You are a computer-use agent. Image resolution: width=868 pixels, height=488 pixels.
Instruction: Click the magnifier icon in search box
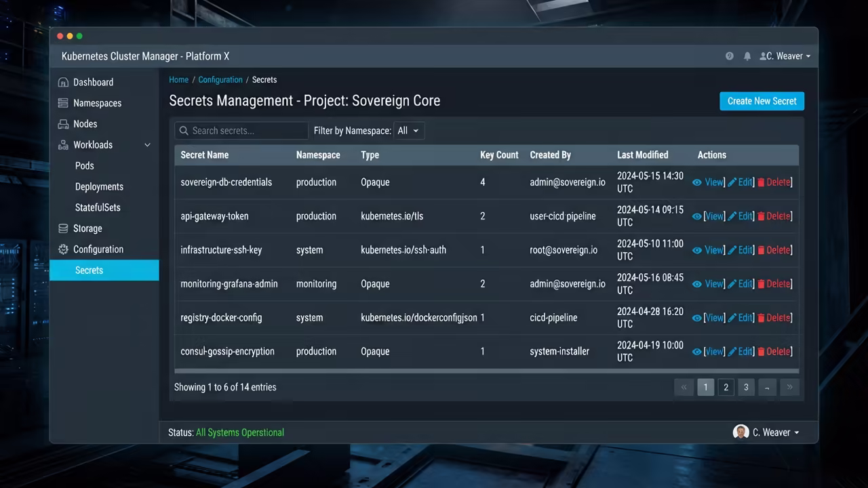(184, 131)
